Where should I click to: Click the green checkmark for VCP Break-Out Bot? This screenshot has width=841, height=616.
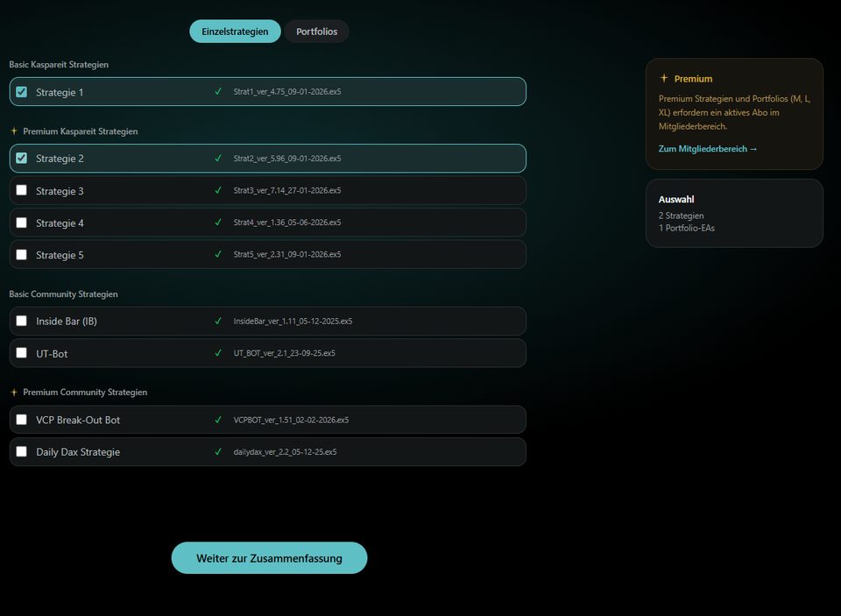click(x=218, y=419)
